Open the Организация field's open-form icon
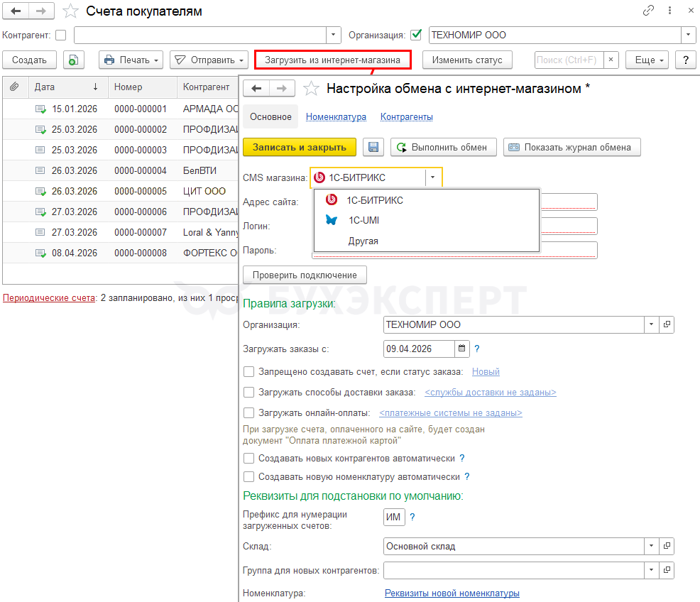Viewport: 700px width, 602px height. coord(667,324)
